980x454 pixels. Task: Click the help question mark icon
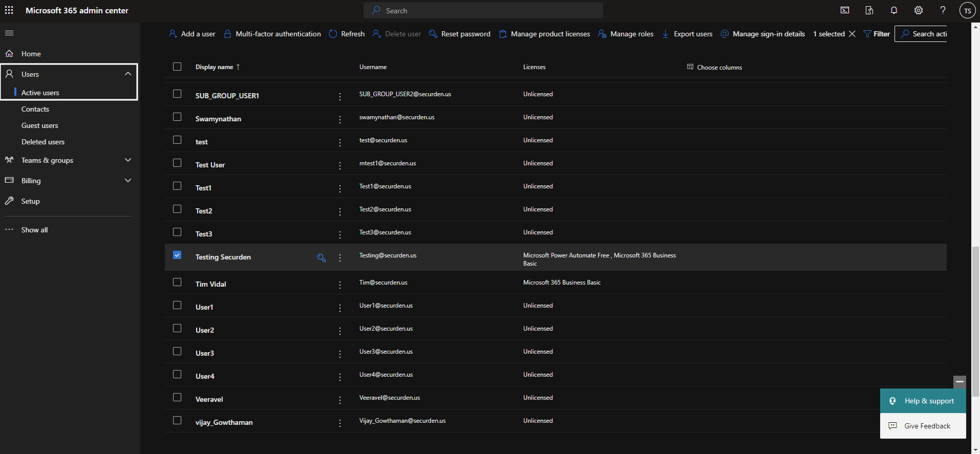click(943, 10)
